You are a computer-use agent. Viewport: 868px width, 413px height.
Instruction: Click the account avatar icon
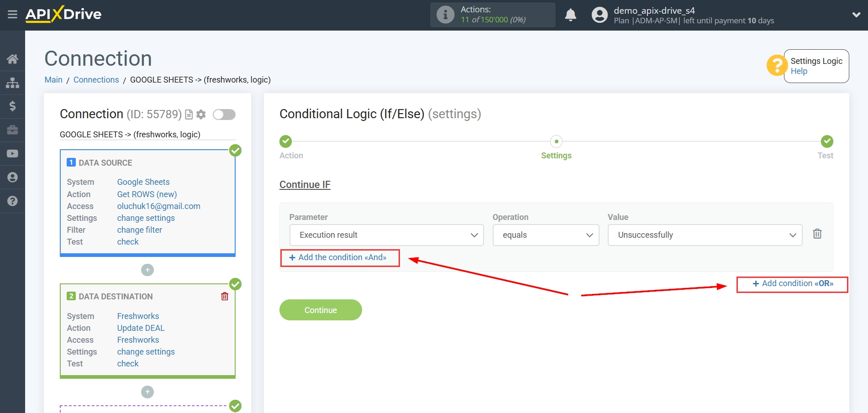tap(600, 15)
